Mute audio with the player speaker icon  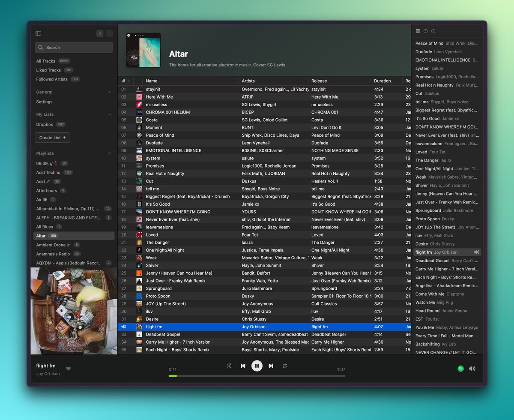point(472,368)
